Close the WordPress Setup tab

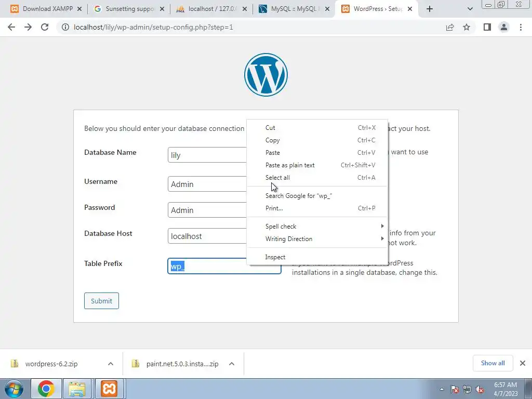410,9
